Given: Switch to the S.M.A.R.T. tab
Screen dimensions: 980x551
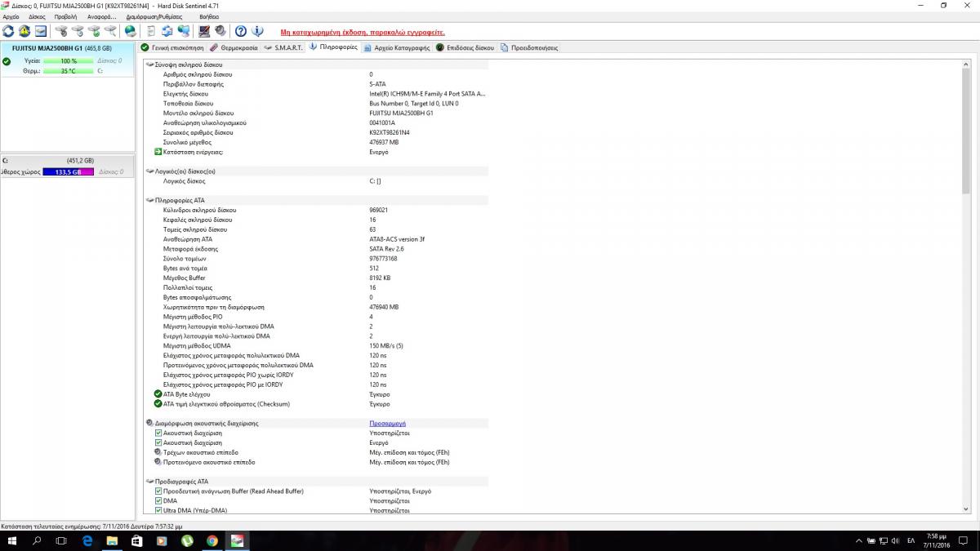Looking at the screenshot, I should [x=283, y=47].
